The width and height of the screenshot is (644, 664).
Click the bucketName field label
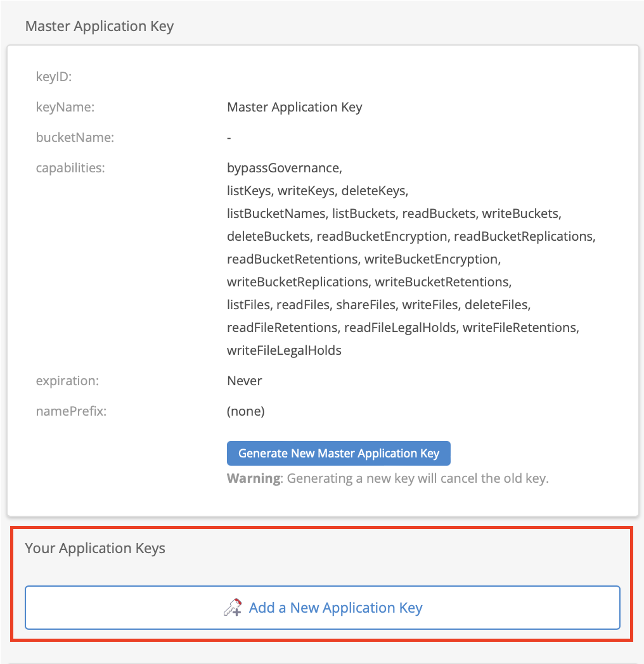(x=75, y=138)
